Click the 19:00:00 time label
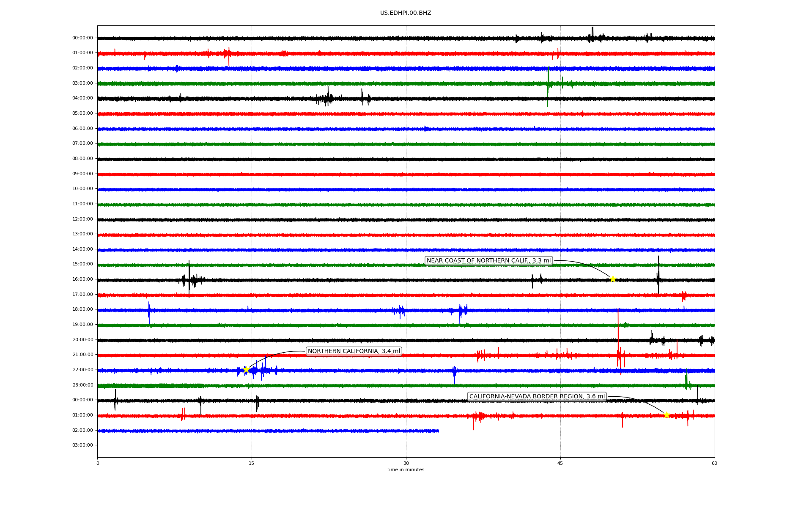 82,325
